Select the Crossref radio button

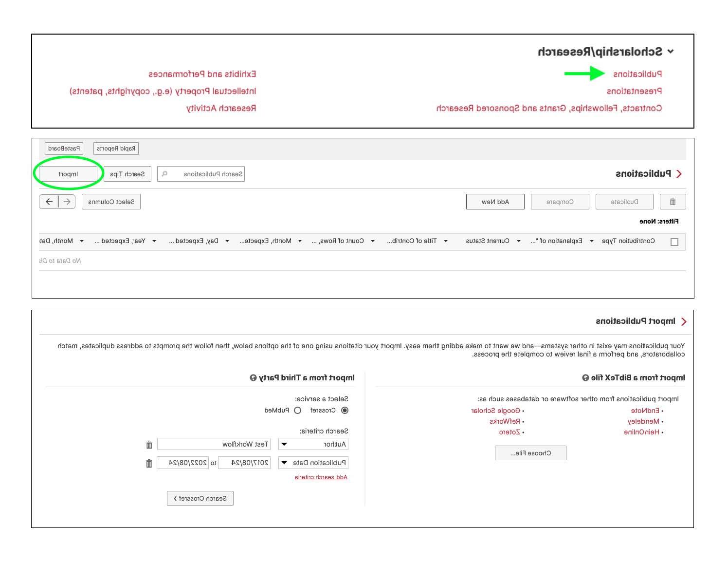345,411
